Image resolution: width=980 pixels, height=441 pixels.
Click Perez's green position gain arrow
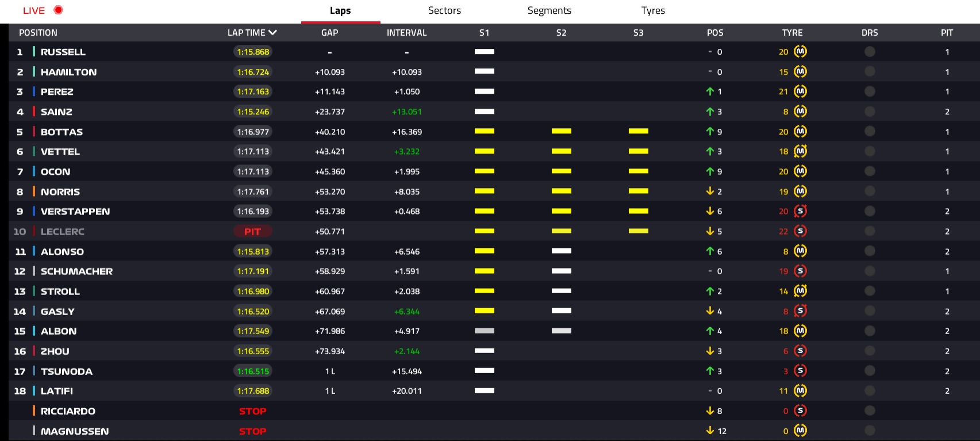pyautogui.click(x=710, y=92)
